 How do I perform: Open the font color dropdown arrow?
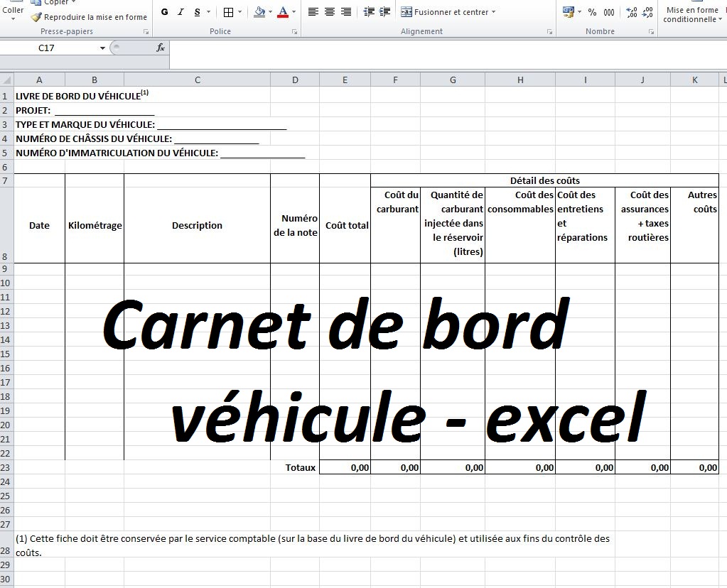(x=294, y=12)
